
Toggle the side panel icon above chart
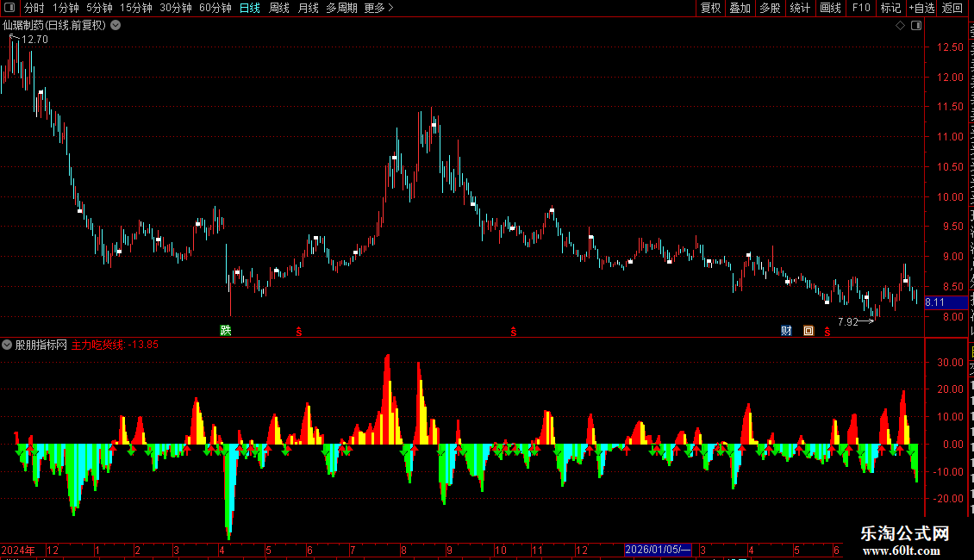coord(916,26)
